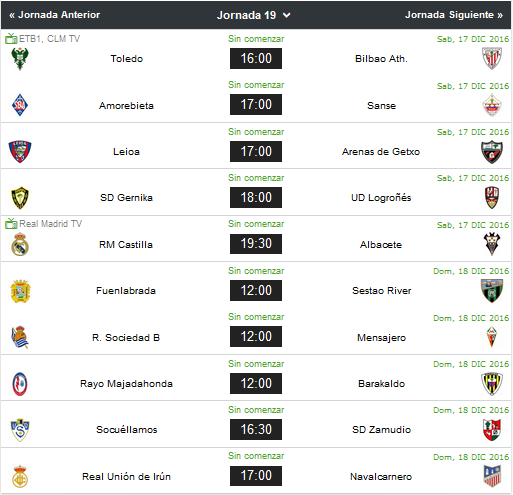
Task: Click the TV icon beside ETB1, CLM TV
Action: click(x=11, y=39)
